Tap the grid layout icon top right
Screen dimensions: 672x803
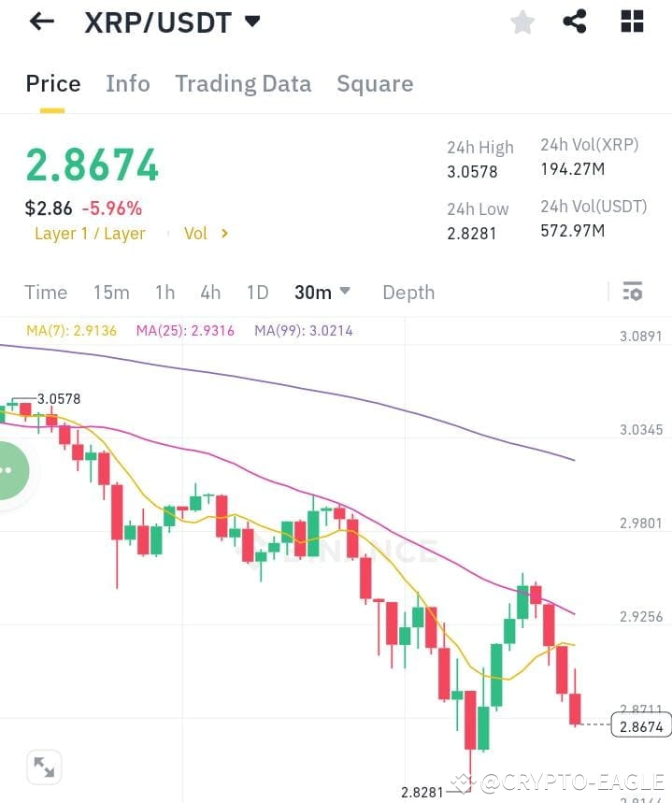point(632,22)
